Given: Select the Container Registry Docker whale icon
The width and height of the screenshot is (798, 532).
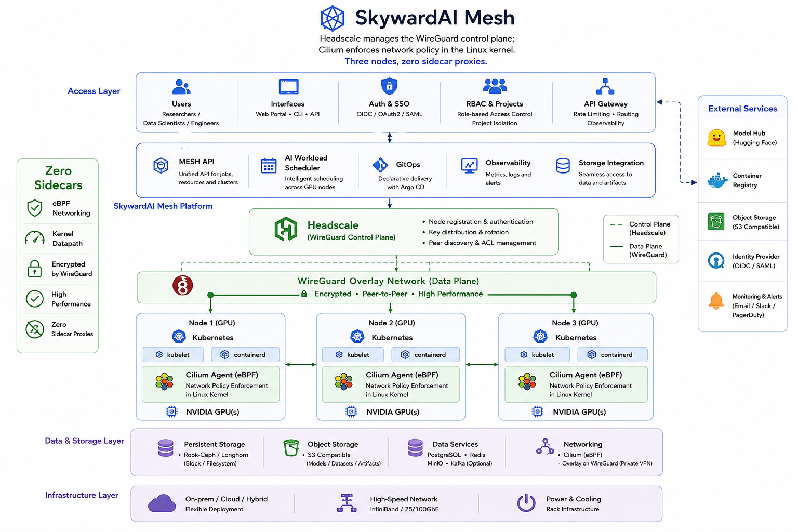Looking at the screenshot, I should click(x=717, y=181).
